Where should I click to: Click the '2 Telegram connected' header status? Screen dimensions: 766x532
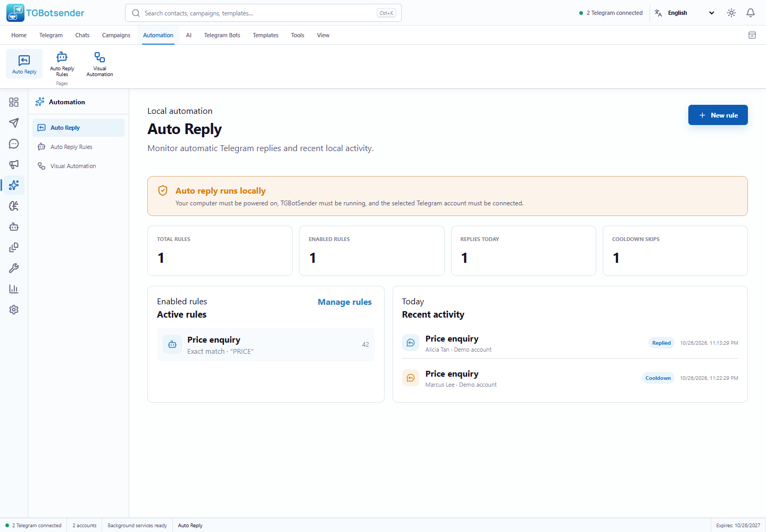(611, 13)
